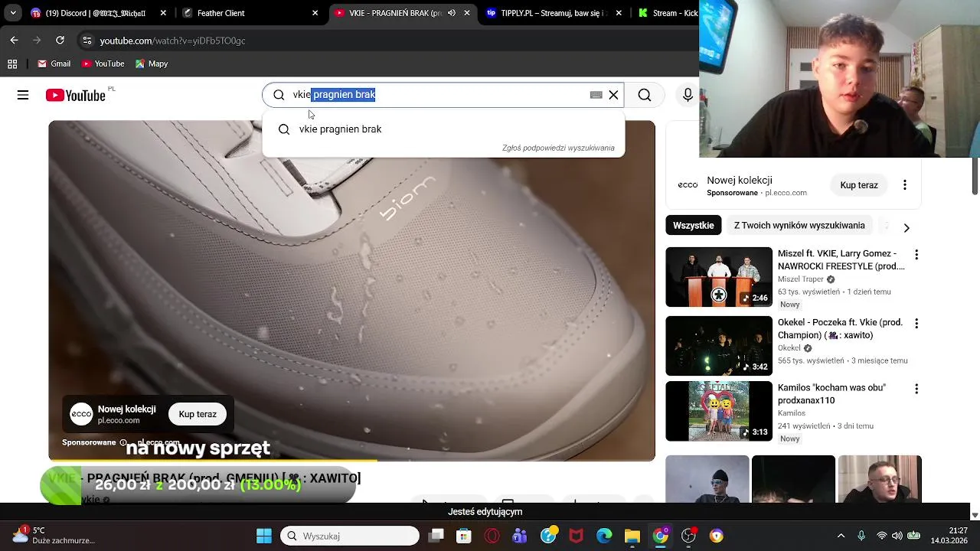Go back with the browser back arrow
Viewport: 980px width, 551px height.
tap(14, 41)
